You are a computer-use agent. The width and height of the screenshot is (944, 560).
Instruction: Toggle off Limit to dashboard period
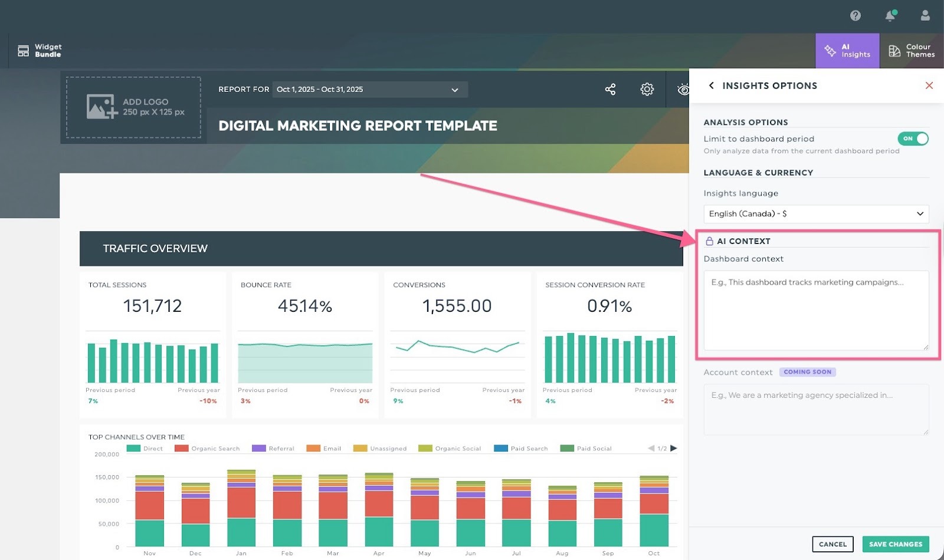pyautogui.click(x=913, y=139)
